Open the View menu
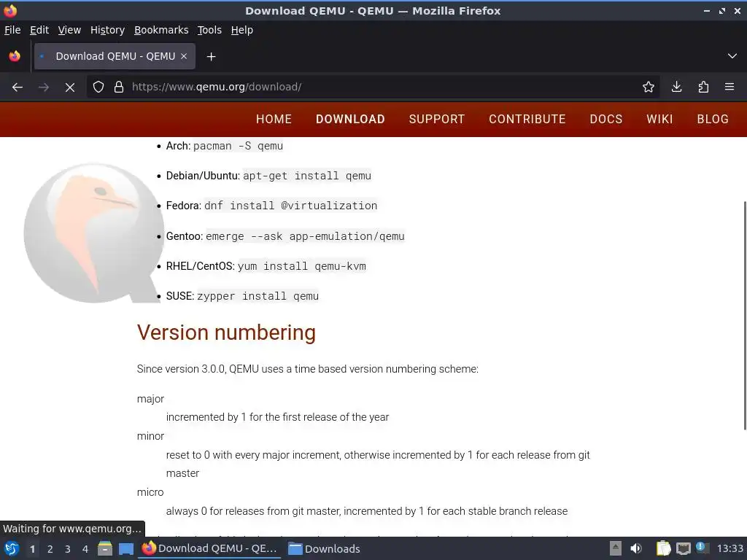Viewport: 747px width, 560px height. pyautogui.click(x=69, y=30)
